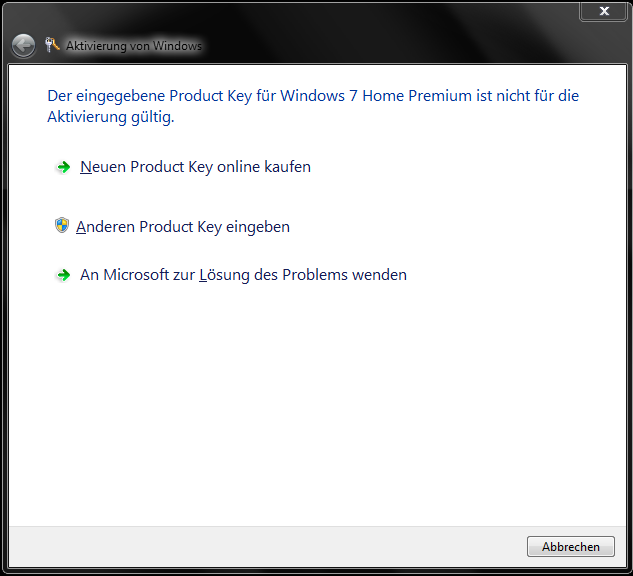Image resolution: width=633 pixels, height=576 pixels.
Task: Click the empty white dialog area
Action: tap(317, 404)
